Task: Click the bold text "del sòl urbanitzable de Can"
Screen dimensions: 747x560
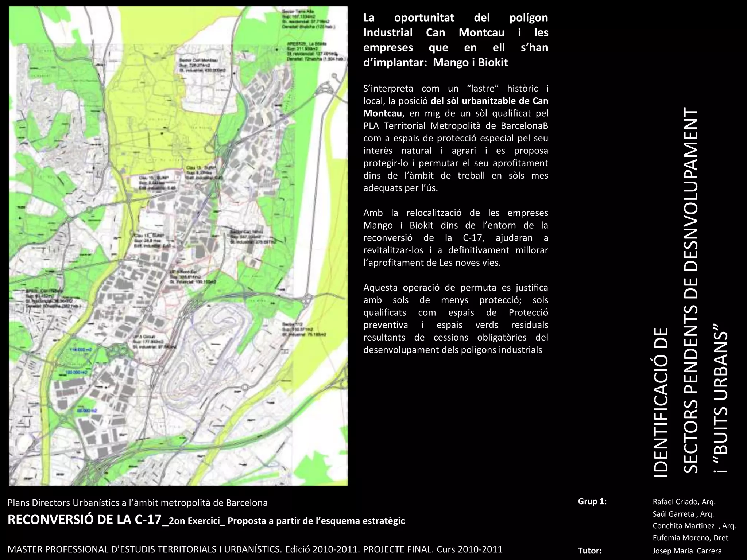Action: (489, 101)
